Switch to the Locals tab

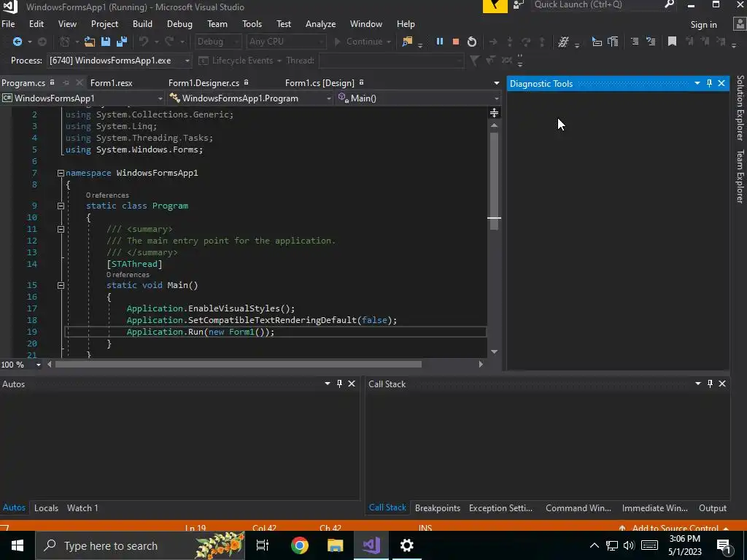tap(46, 508)
